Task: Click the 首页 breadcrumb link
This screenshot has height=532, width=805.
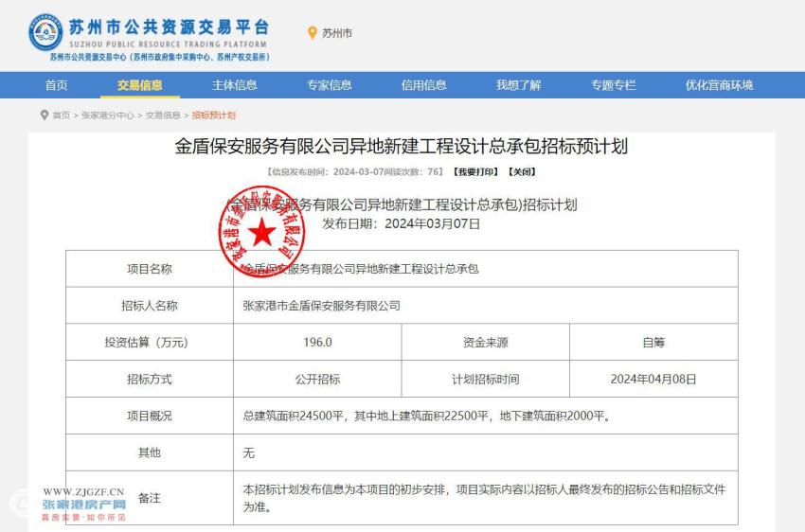Action: coord(61,115)
